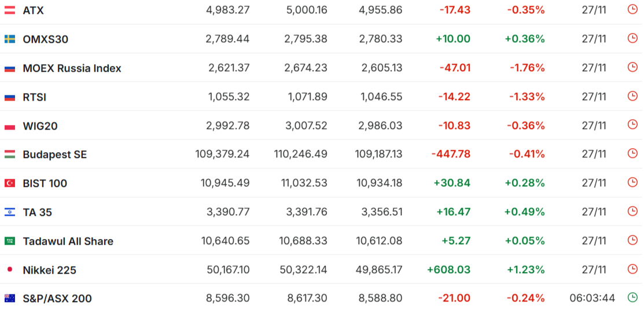Click the Saudi flag next to Tadawul All Share
Screen dimensions: 644x309
tap(10, 241)
